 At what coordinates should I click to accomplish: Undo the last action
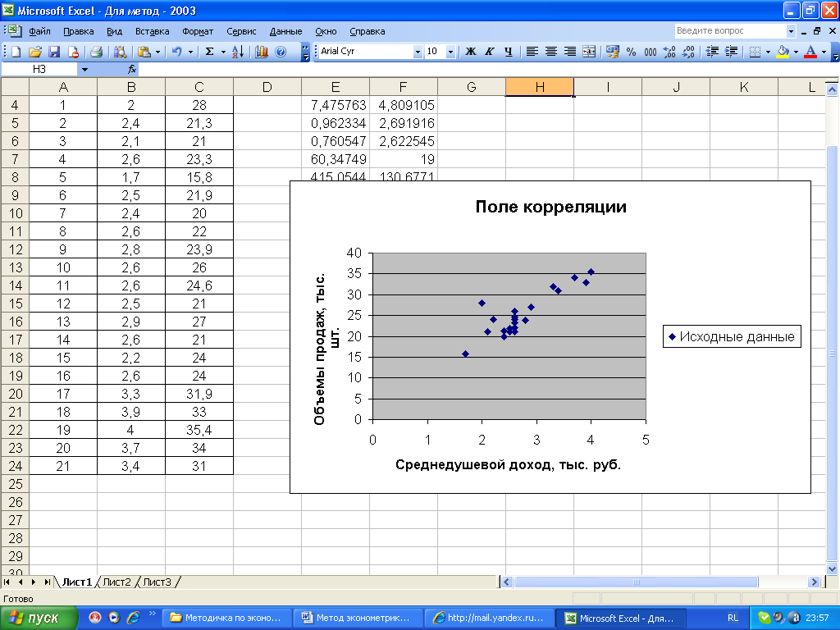tap(177, 52)
